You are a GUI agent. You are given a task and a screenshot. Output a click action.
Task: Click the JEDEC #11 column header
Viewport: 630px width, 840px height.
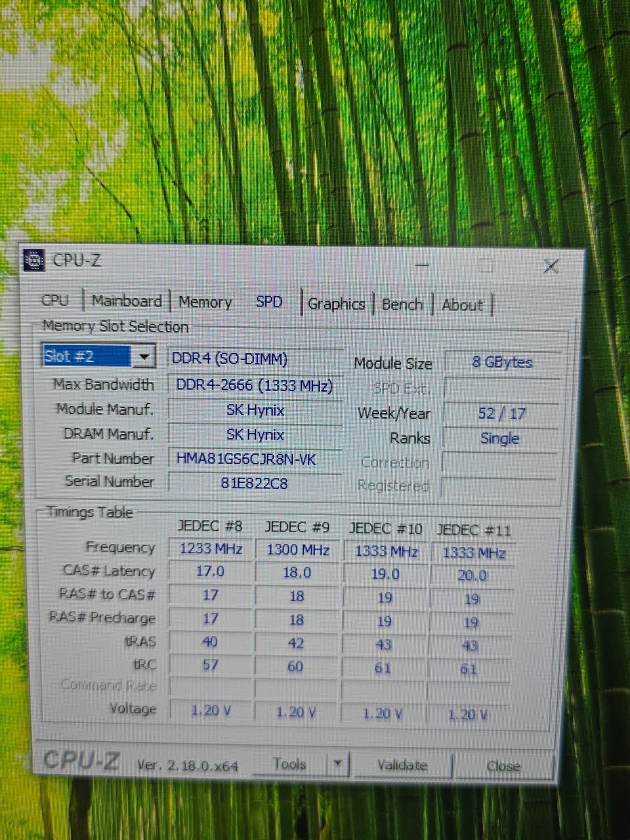(x=474, y=530)
